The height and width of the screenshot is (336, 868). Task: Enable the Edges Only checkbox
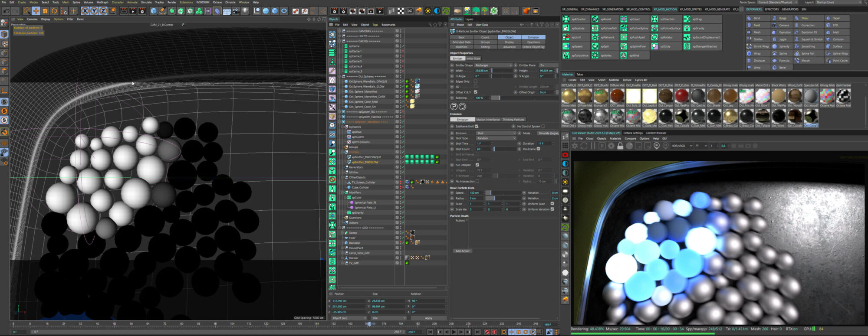pyautogui.click(x=476, y=82)
